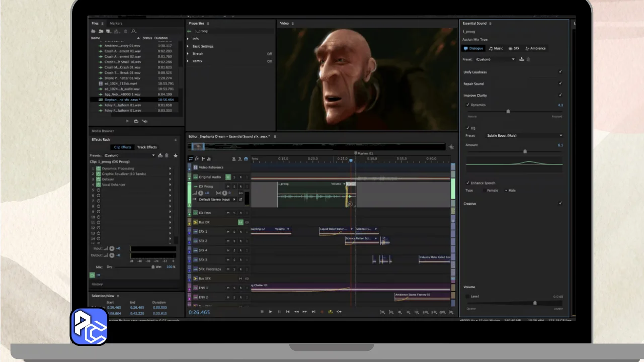Toggle power for Graphic Equalizer effect
The width and height of the screenshot is (644, 362).
99,173
